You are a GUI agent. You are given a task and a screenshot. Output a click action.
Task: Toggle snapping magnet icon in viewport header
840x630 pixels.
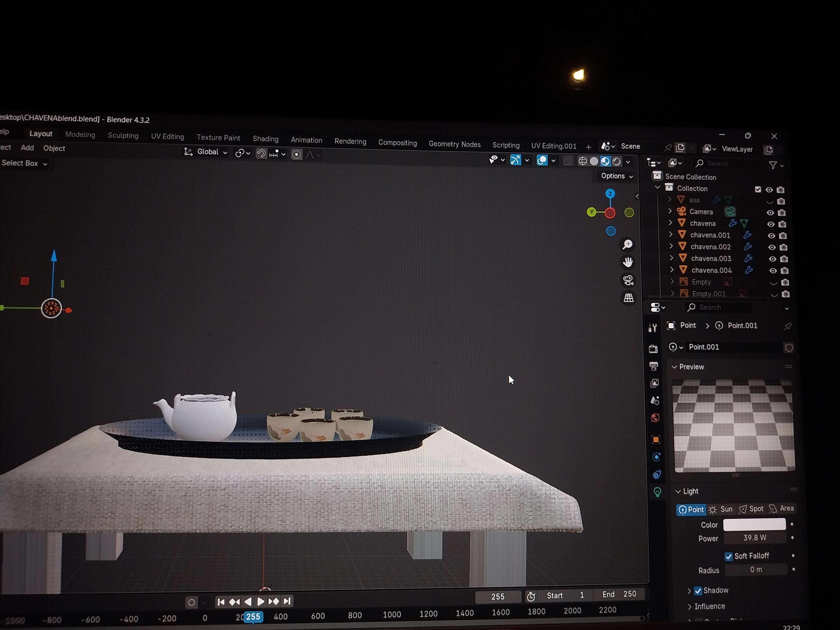261,154
